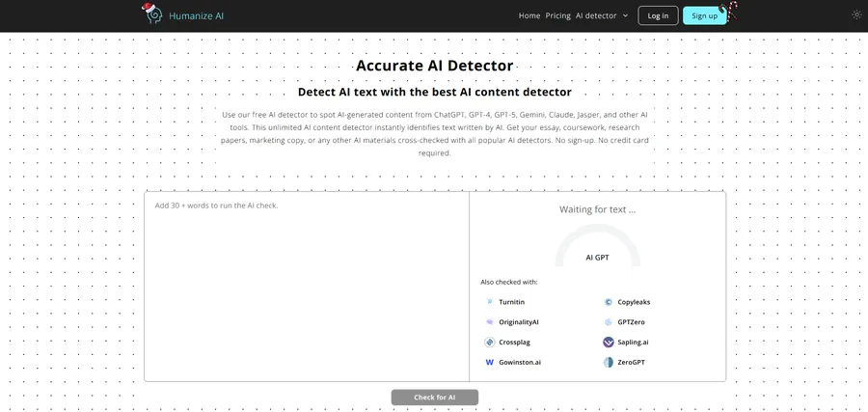Click the Log in button
The width and height of the screenshot is (868, 412).
point(658,15)
